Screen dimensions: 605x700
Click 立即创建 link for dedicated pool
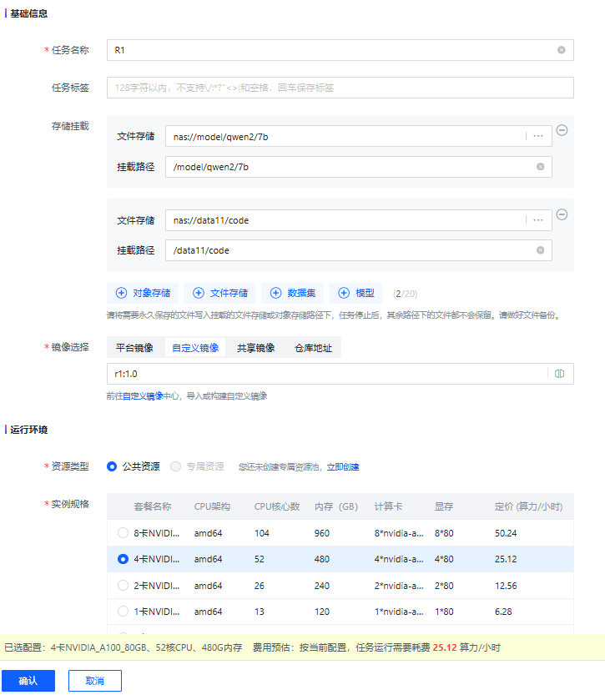click(343, 467)
